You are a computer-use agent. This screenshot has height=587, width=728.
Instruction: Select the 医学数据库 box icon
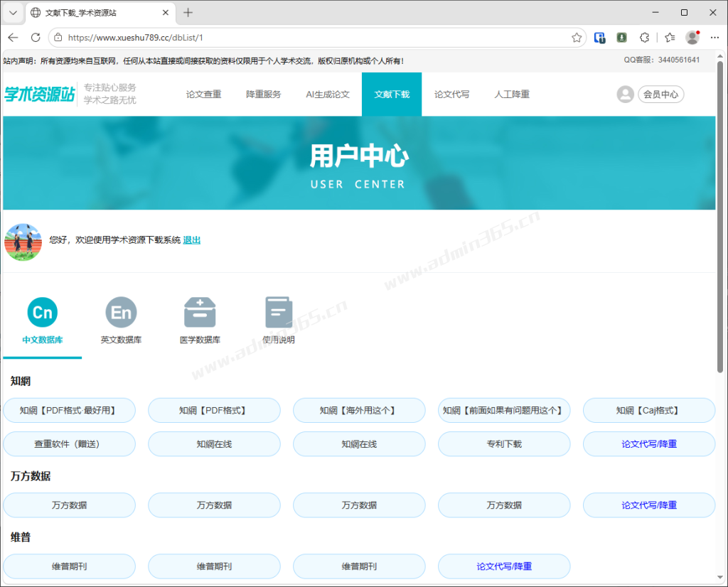(x=200, y=312)
